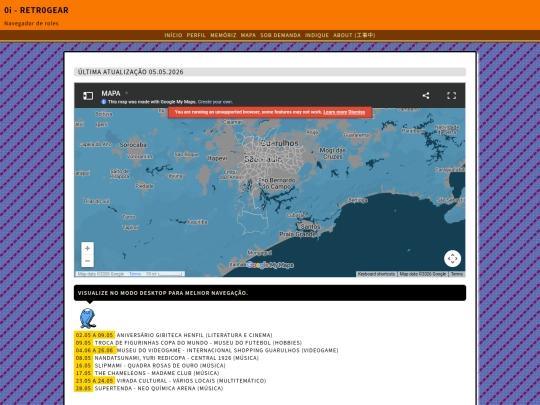This screenshot has height=405, width=540.
Task: Click the '23.05 A 24.05' date highlight
Action: pos(95,381)
